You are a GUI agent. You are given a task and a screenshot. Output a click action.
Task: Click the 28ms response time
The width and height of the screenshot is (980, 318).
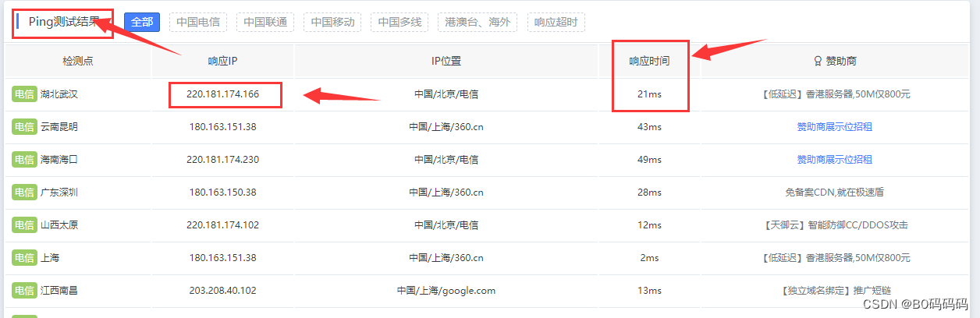coord(649,193)
